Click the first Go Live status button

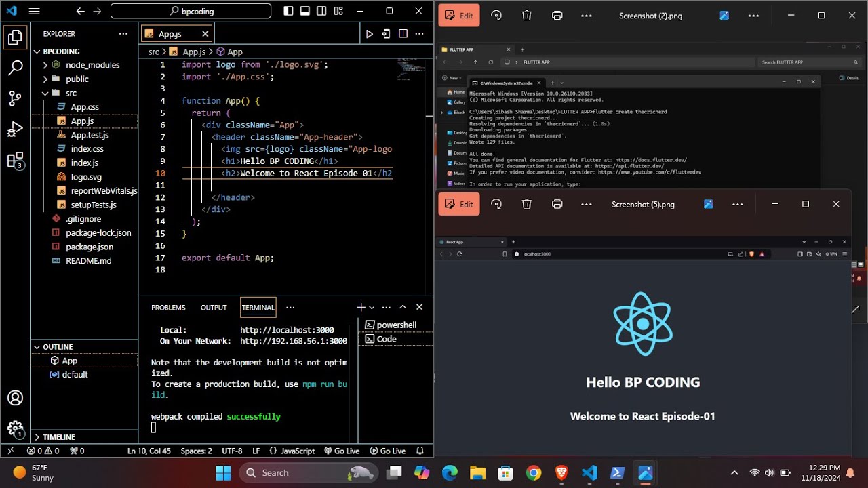342,451
